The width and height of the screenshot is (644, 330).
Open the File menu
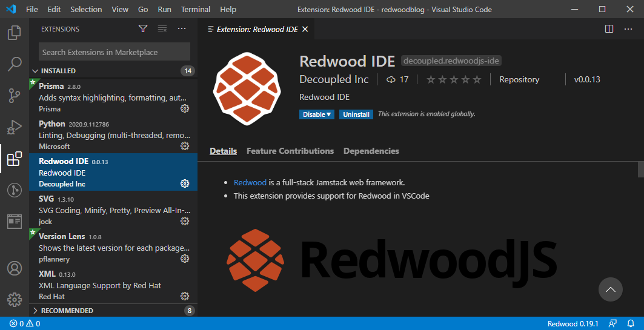coord(32,9)
